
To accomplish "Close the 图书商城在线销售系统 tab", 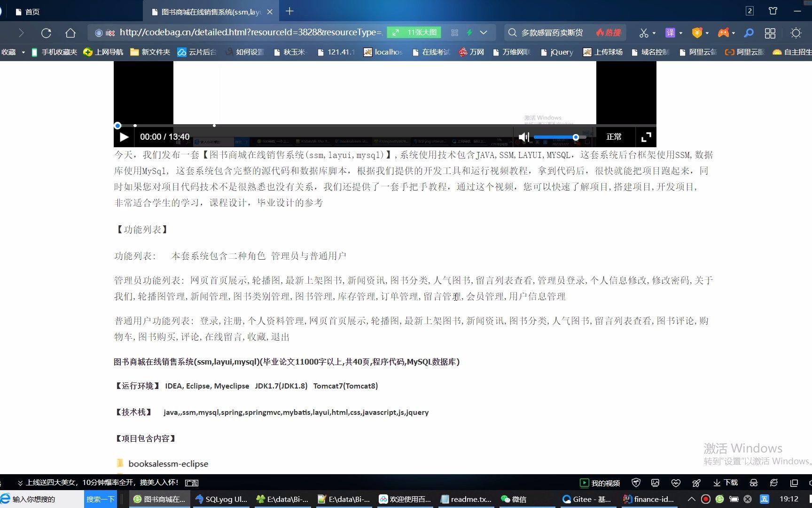I will click(270, 12).
